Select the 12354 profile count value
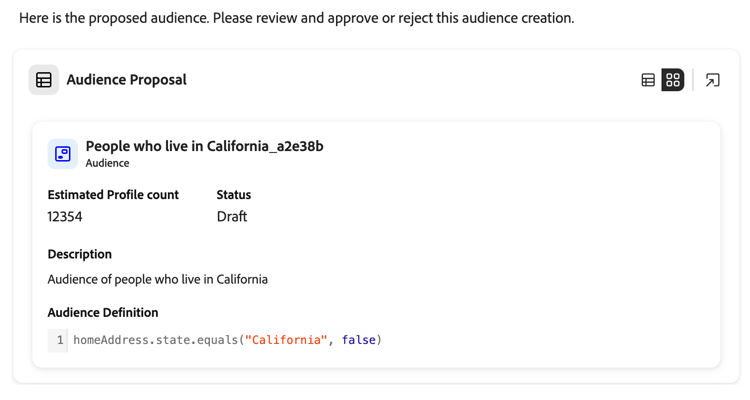The width and height of the screenshot is (750, 400). click(65, 217)
